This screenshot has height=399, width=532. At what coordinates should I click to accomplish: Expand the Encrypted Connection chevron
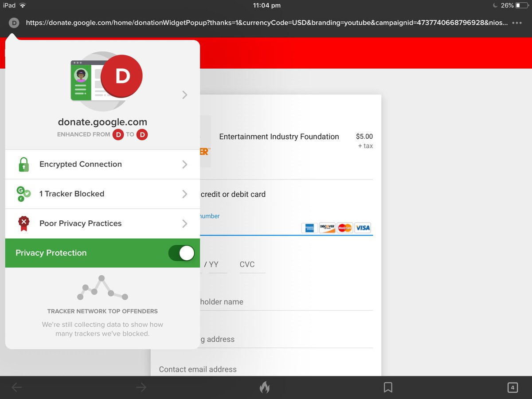coord(185,164)
